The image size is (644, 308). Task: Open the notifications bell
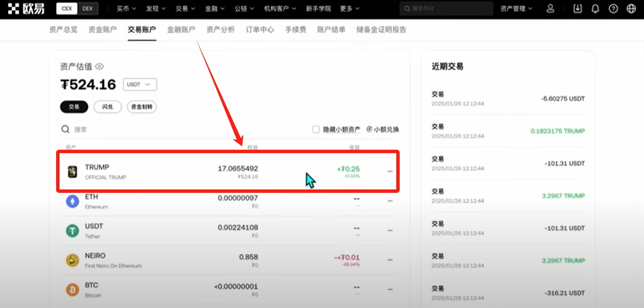595,9
